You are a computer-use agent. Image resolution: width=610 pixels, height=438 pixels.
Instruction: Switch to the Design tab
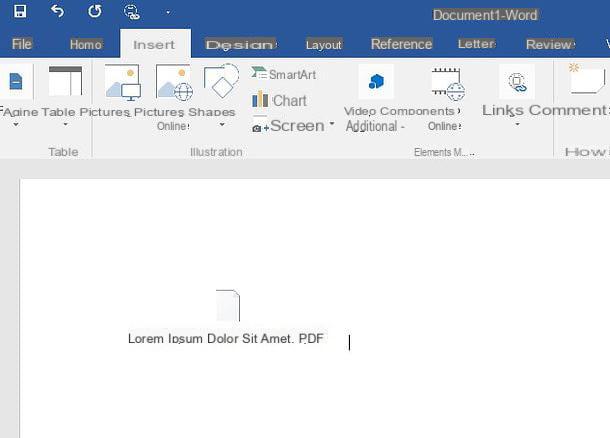pos(241,45)
